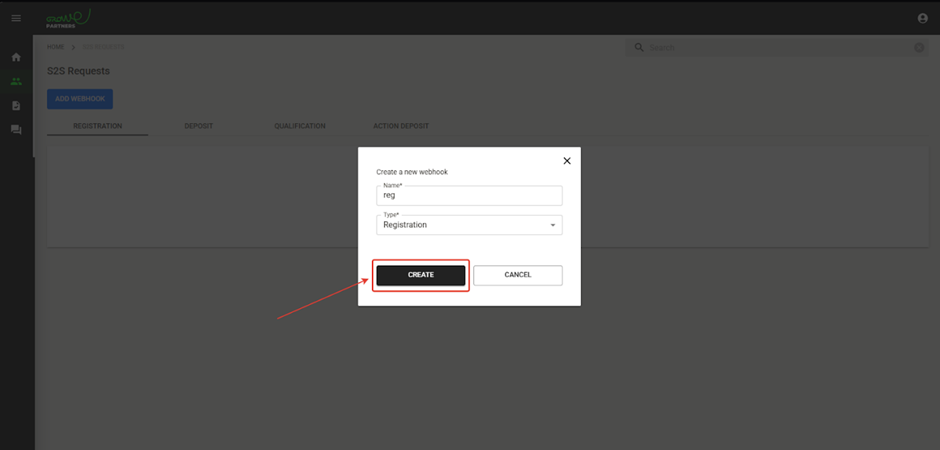Switch to the Deposit tab
This screenshot has height=450, width=940.
click(198, 126)
